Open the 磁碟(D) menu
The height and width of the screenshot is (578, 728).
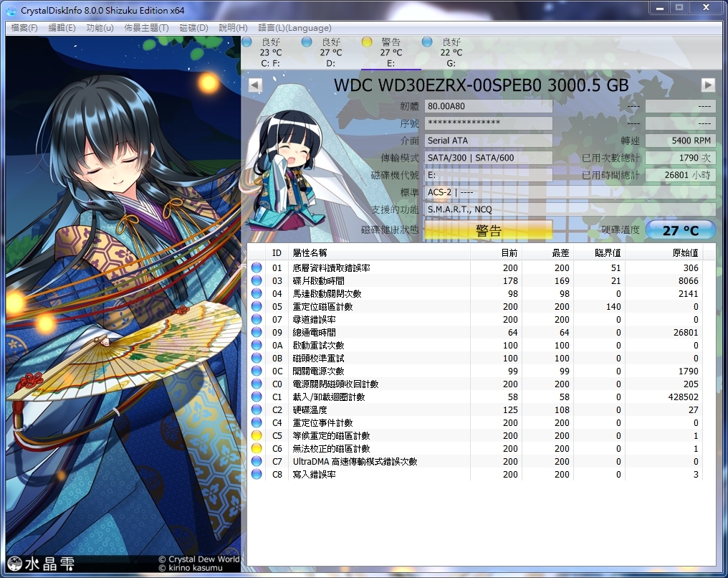pyautogui.click(x=193, y=28)
